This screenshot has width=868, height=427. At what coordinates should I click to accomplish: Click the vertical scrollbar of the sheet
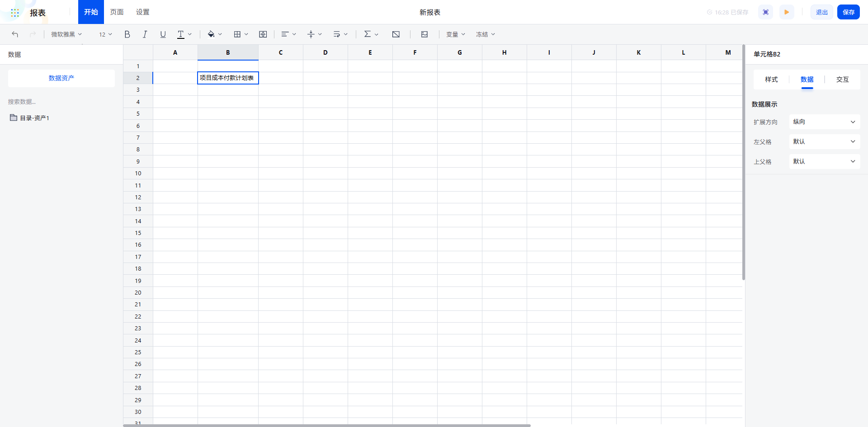pos(744,162)
